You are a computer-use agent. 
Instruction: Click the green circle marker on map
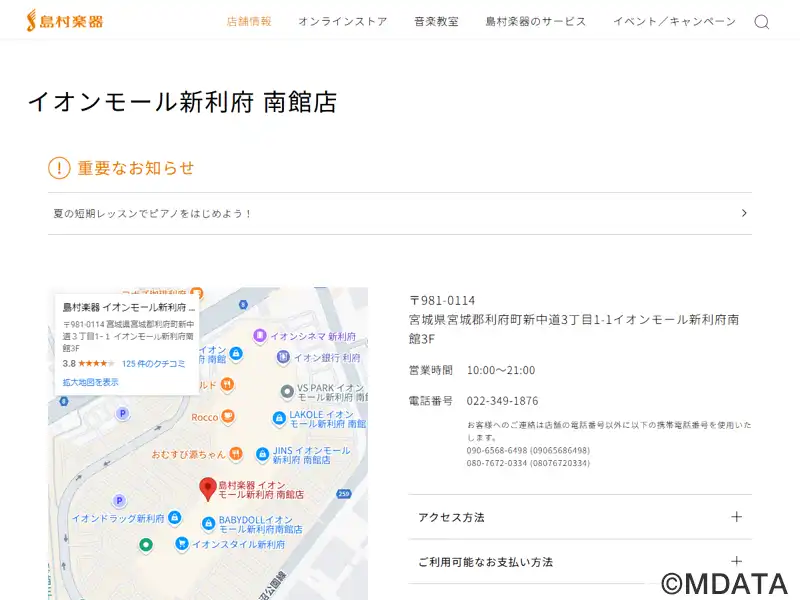click(x=146, y=545)
